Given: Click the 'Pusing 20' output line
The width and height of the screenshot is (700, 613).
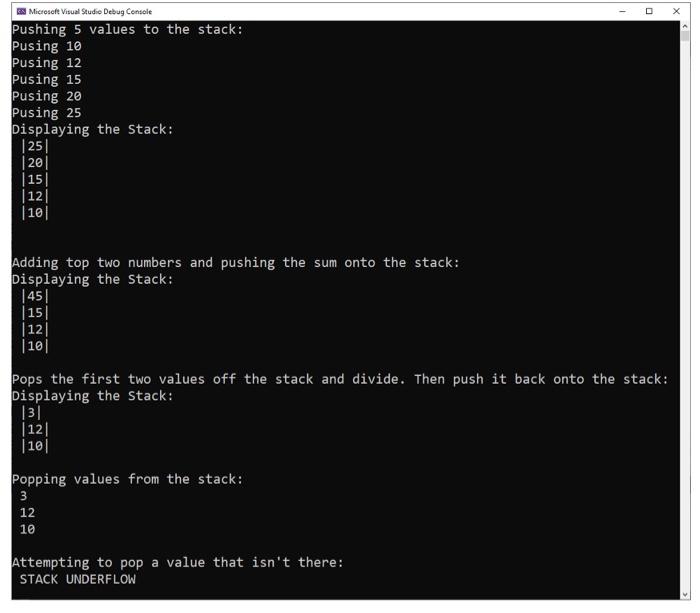Looking at the screenshot, I should pos(47,96).
